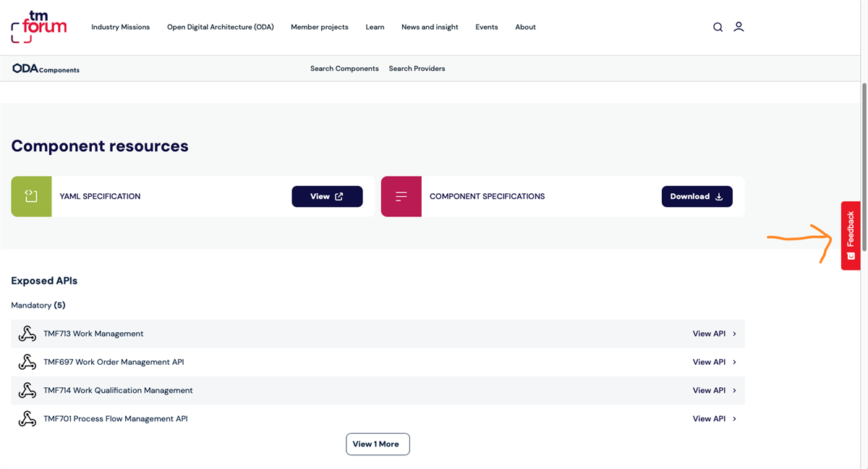Open the Industry Missions menu
The image size is (868, 469).
pyautogui.click(x=120, y=28)
